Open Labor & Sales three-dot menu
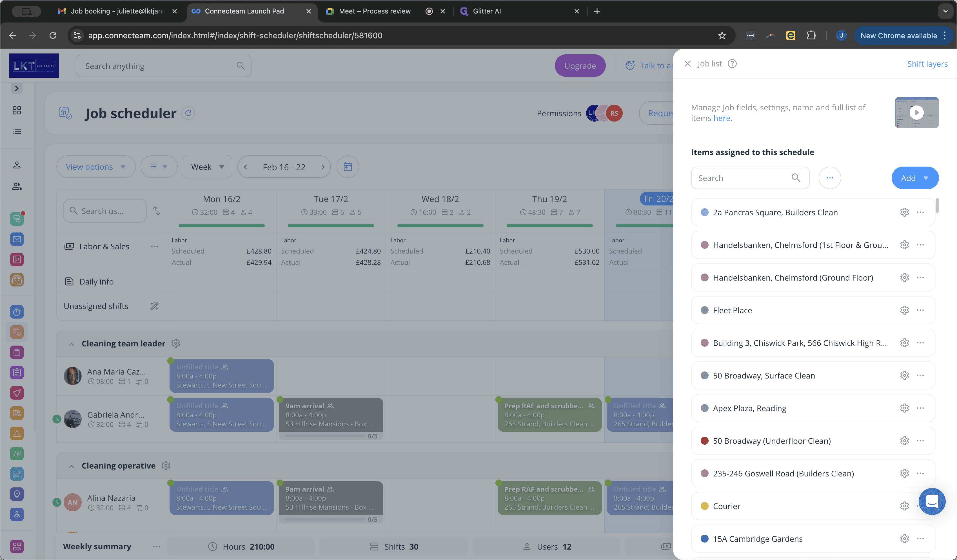Image resolution: width=957 pixels, height=560 pixels. pyautogui.click(x=154, y=247)
